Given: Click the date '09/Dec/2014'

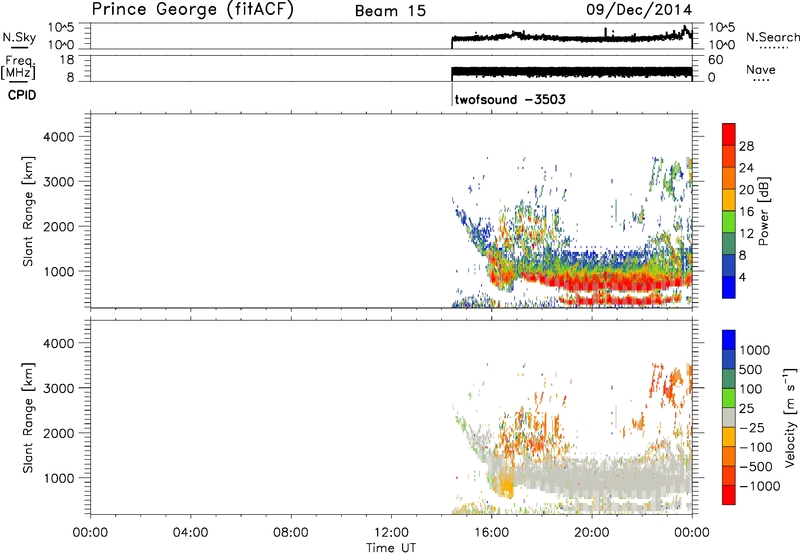Looking at the screenshot, I should pos(639,10).
